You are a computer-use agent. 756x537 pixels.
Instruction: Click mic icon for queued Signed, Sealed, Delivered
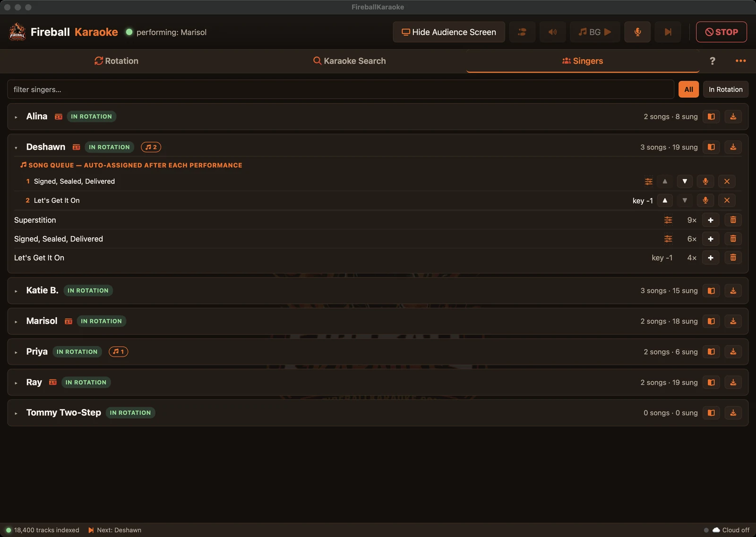(x=705, y=182)
